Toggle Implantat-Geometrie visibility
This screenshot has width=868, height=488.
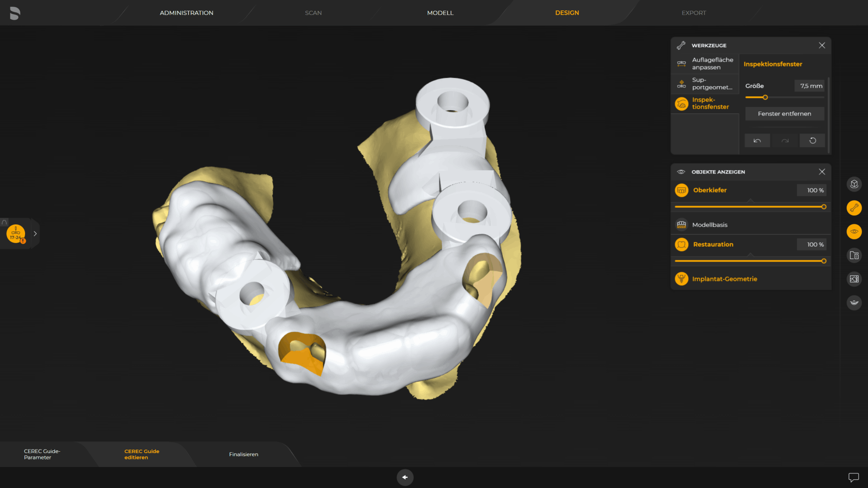682,279
